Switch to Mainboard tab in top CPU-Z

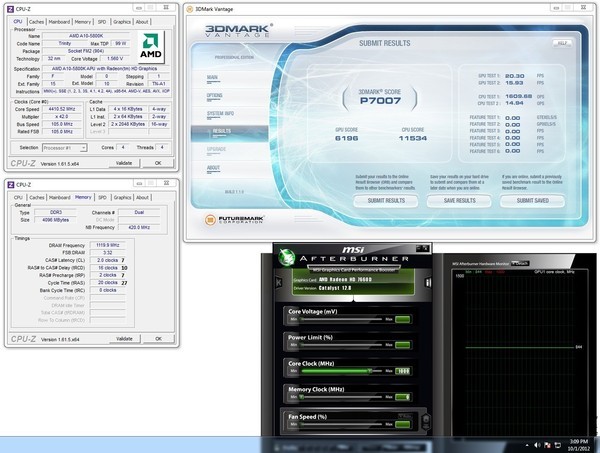click(x=59, y=22)
